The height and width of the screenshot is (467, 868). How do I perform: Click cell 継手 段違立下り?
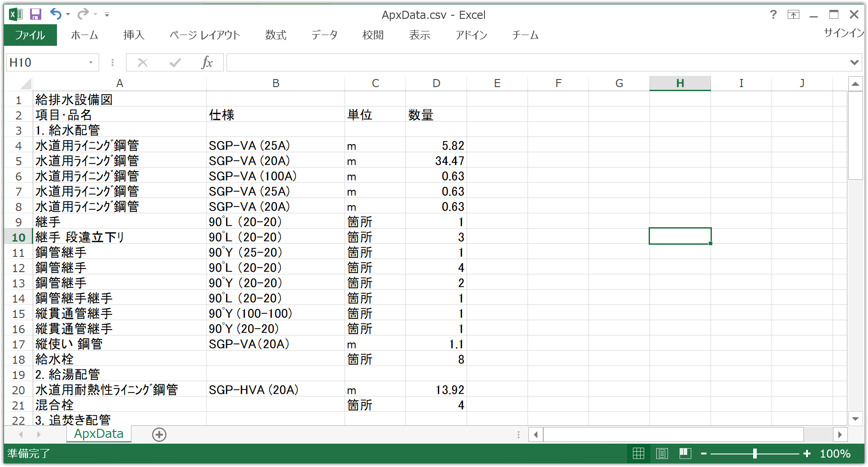120,237
